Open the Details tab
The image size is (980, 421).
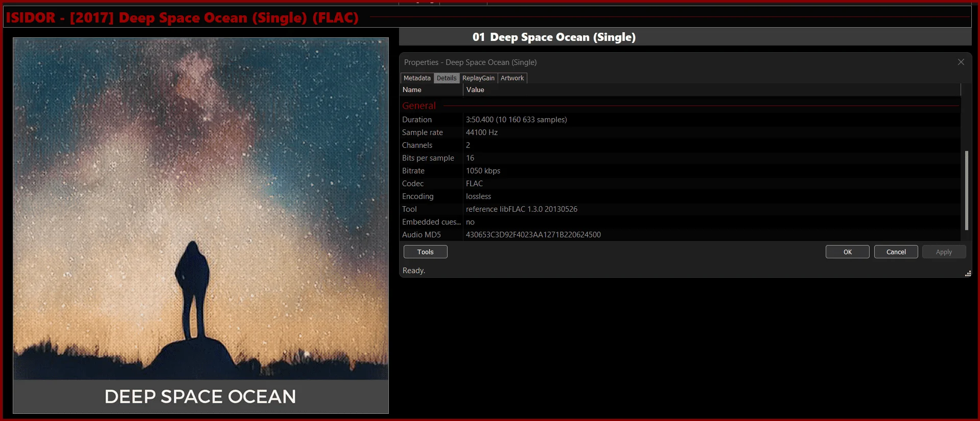(447, 78)
